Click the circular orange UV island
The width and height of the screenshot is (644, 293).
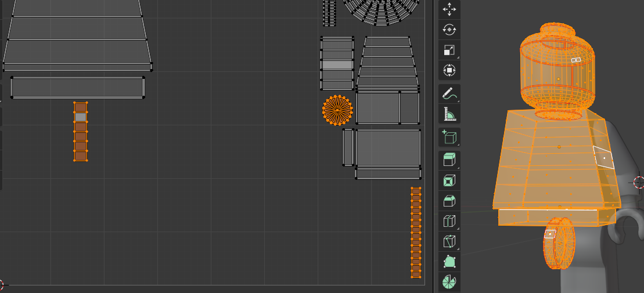click(x=337, y=110)
